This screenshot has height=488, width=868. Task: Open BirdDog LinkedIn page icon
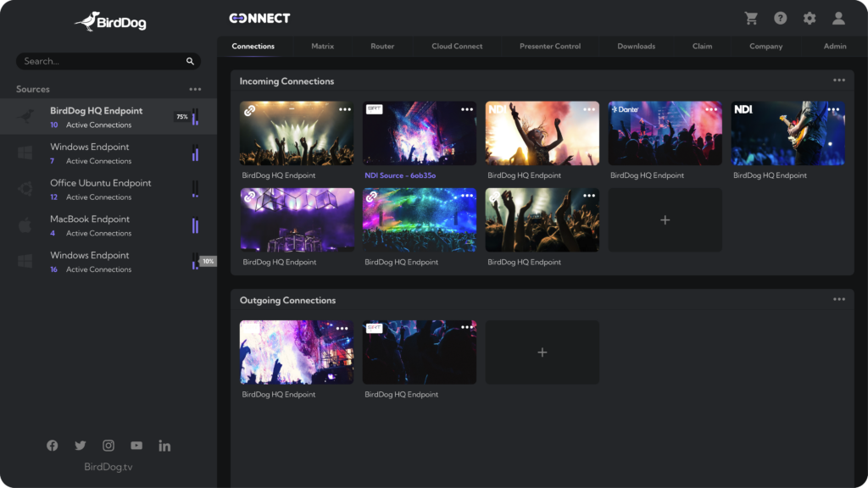pos(164,446)
